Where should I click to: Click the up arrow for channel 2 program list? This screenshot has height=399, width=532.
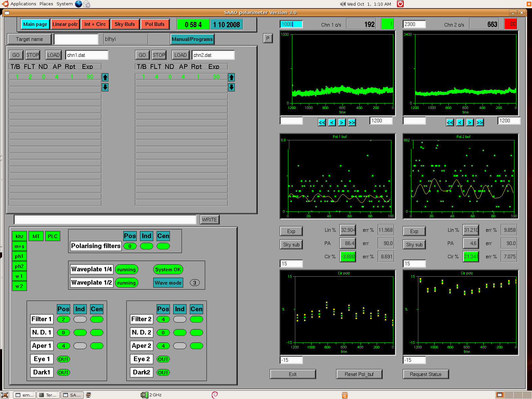tap(231, 77)
